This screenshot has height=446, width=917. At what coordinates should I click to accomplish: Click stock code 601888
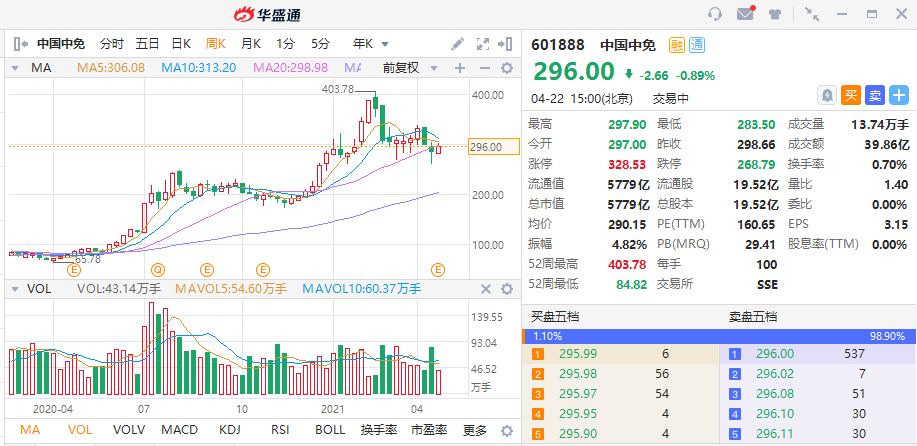pos(557,45)
